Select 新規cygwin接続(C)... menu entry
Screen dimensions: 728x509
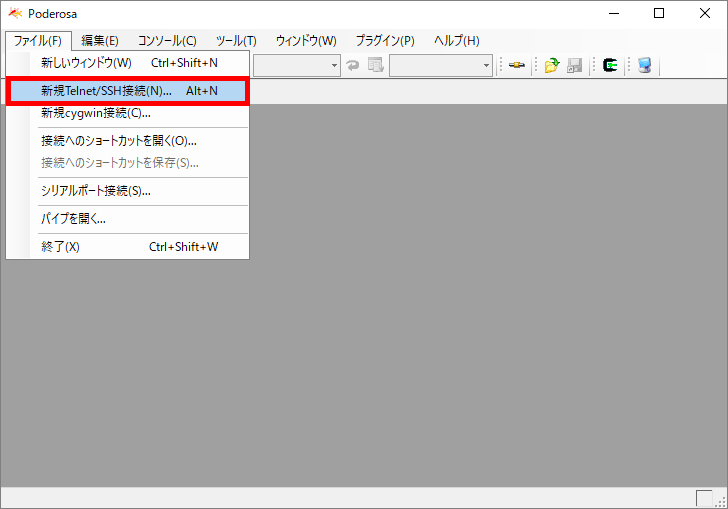(128, 113)
